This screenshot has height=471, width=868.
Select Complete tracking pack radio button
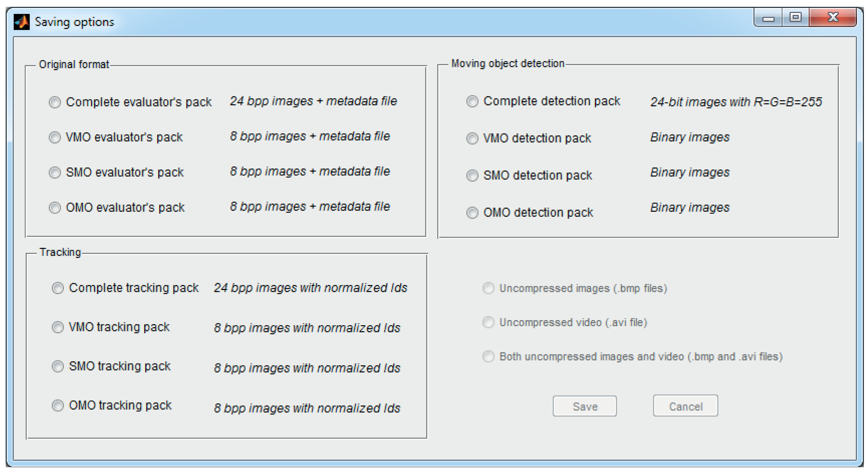(58, 288)
